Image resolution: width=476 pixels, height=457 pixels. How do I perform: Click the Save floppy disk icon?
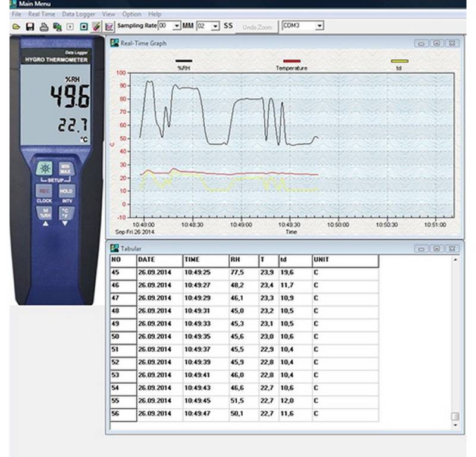[x=30, y=27]
